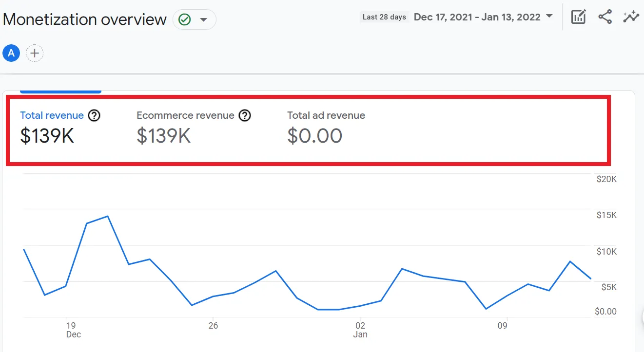
Task: Open the Insights sparkline icon
Action: tap(631, 17)
